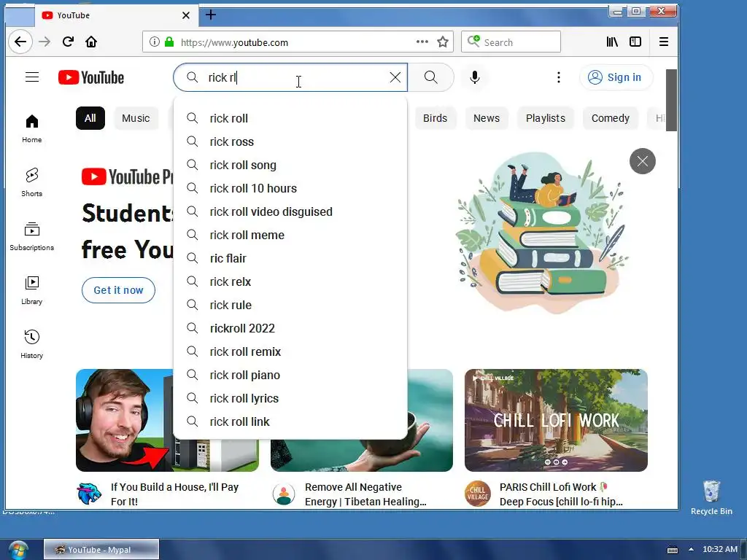Open the Windows Start menu
This screenshot has width=747, height=560.
[x=18, y=550]
